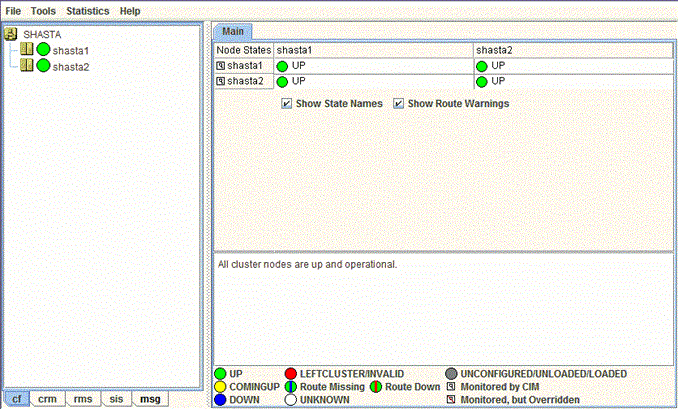Click the Route Missing legend icon
Viewport: 678px width, 409px height.
click(291, 387)
